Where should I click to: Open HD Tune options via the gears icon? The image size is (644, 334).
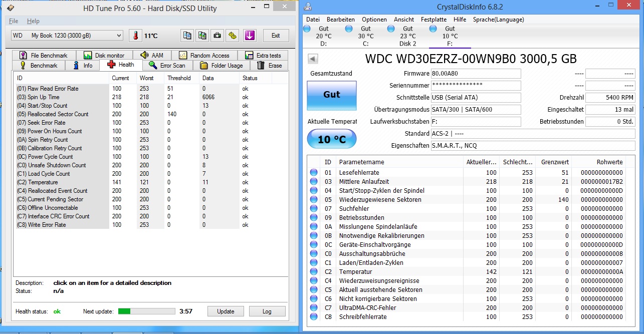coord(233,36)
